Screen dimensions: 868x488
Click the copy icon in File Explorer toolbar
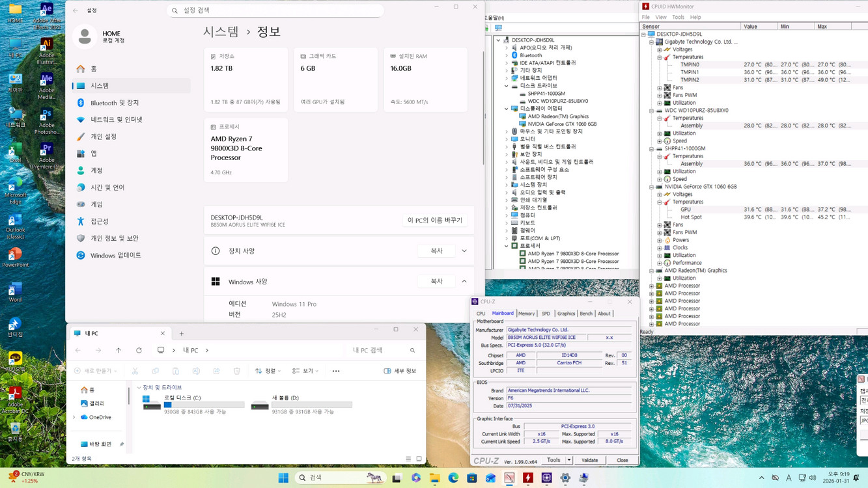[x=156, y=371]
